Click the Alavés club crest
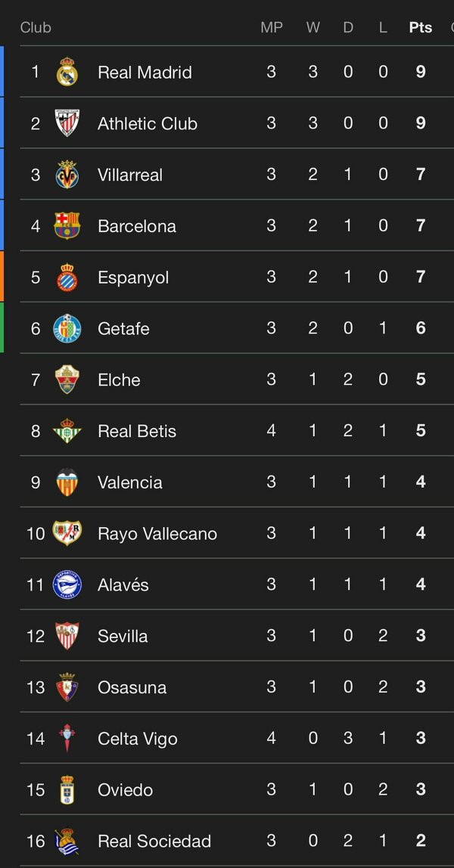The width and height of the screenshot is (454, 868). tap(67, 584)
